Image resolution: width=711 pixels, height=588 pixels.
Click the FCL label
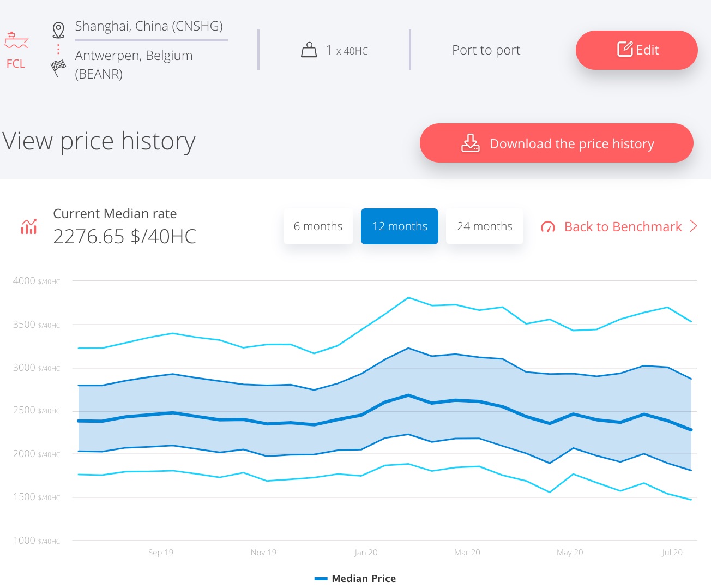16,64
